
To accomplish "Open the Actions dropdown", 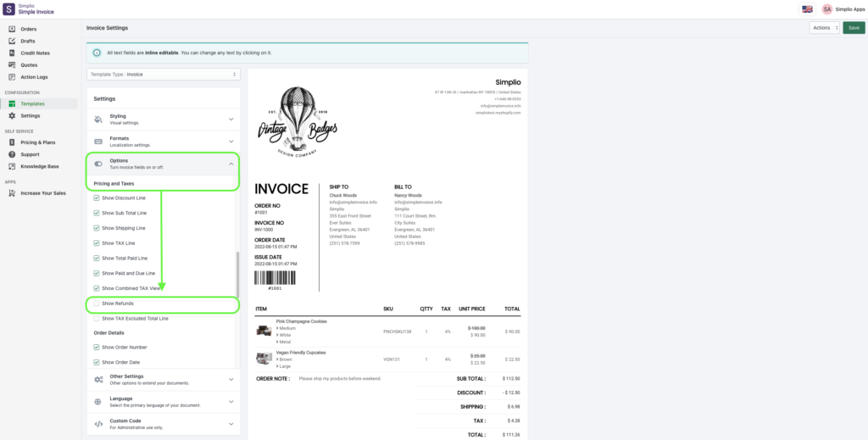I will 824,28.
